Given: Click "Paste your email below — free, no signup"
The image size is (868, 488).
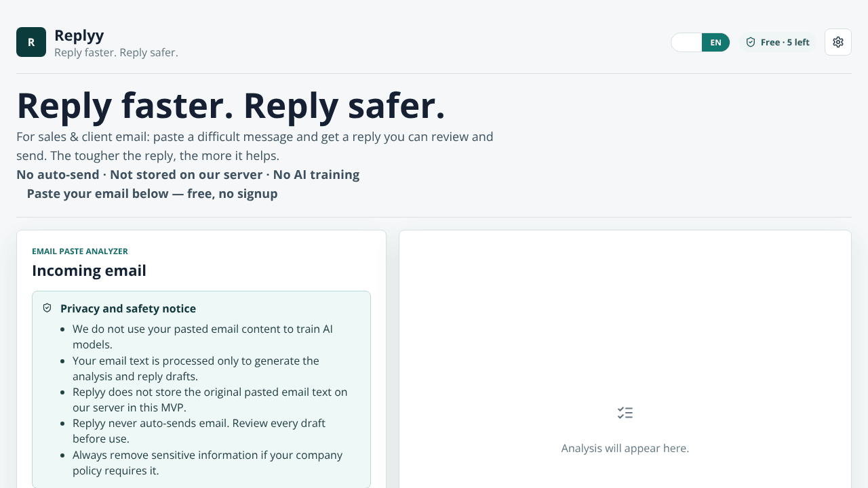Looking at the screenshot, I should (x=152, y=193).
